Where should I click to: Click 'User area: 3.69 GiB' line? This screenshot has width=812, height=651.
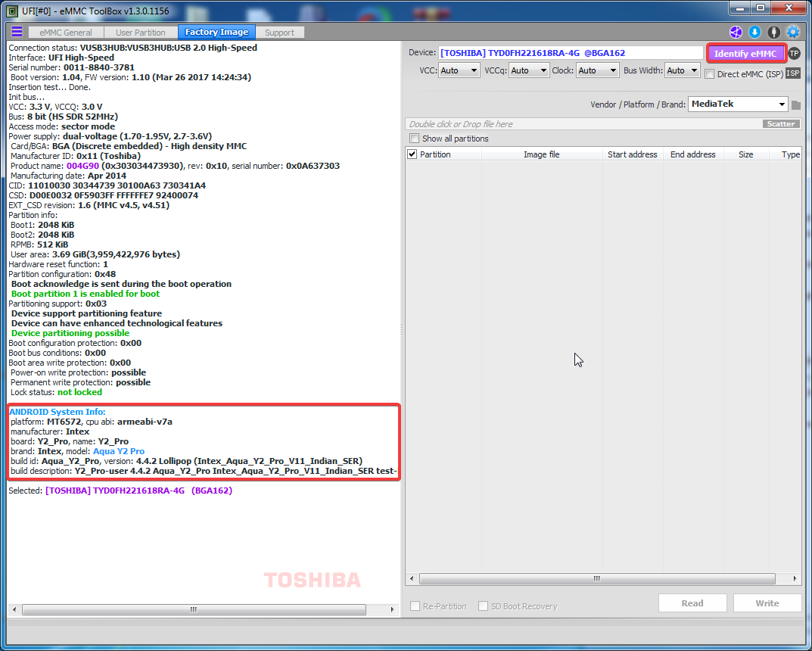95,254
